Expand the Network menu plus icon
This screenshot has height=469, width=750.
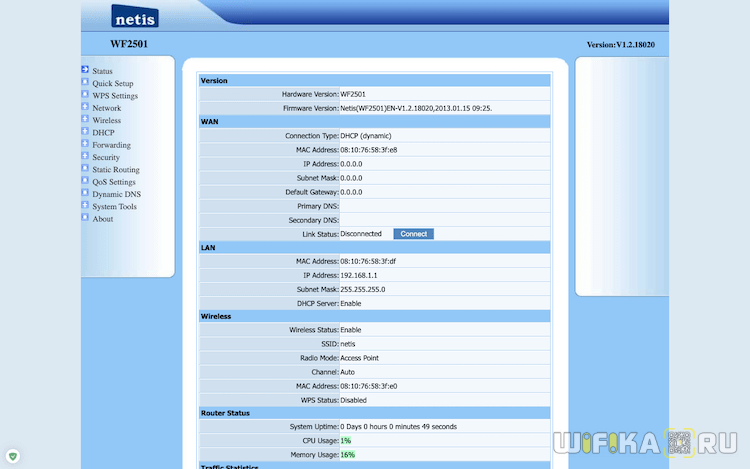click(x=85, y=107)
